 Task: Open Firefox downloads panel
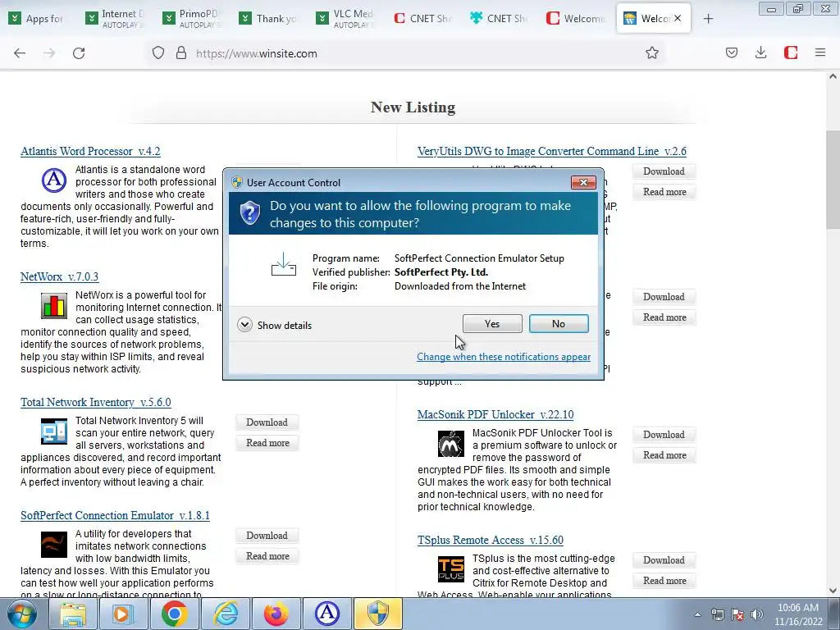tap(760, 52)
